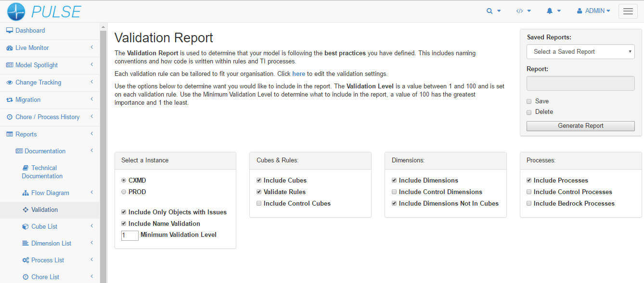Click the Pulse logo icon
Image resolution: width=644 pixels, height=283 pixels.
click(x=15, y=11)
